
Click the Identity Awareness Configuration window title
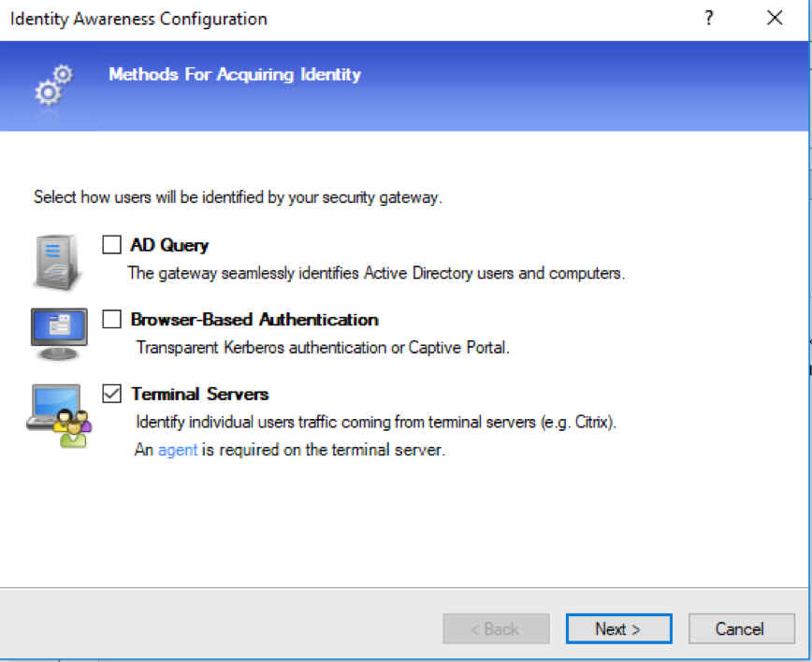(x=138, y=19)
